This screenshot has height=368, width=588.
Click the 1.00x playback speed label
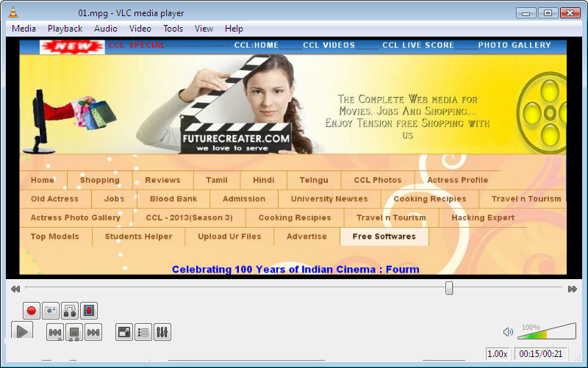498,354
